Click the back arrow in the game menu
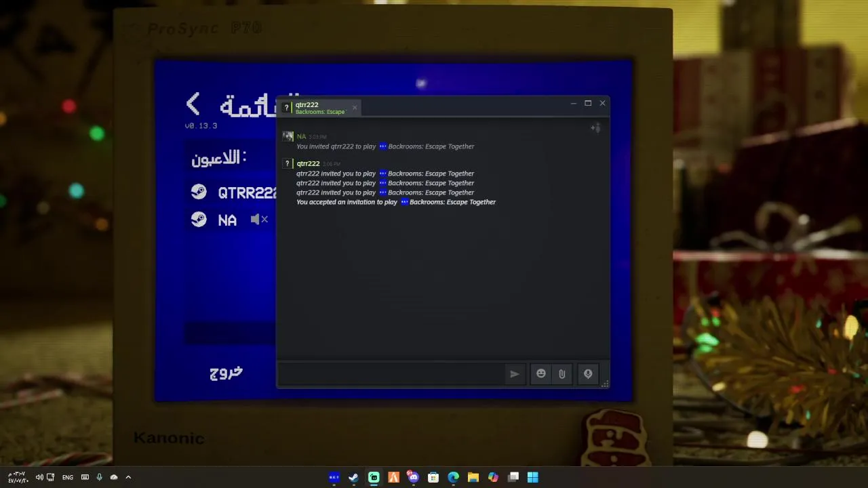Image resolution: width=868 pixels, height=488 pixels. pyautogui.click(x=193, y=104)
